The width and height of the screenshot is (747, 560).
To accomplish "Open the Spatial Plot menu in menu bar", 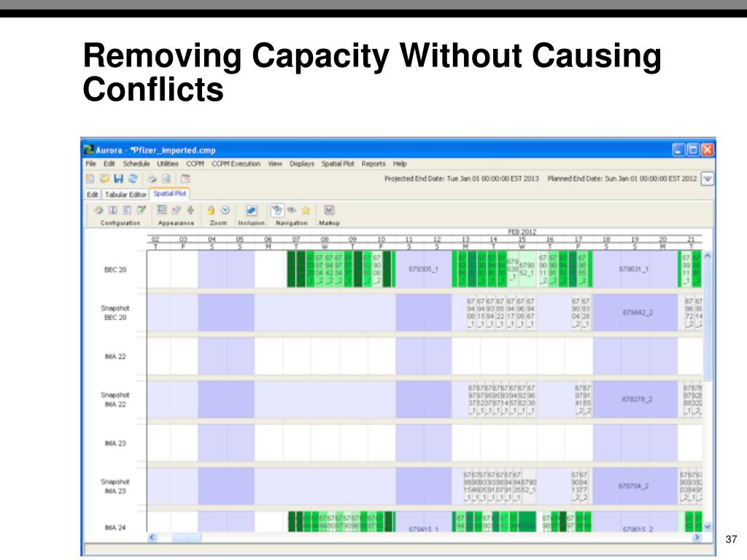I will pyautogui.click(x=338, y=164).
